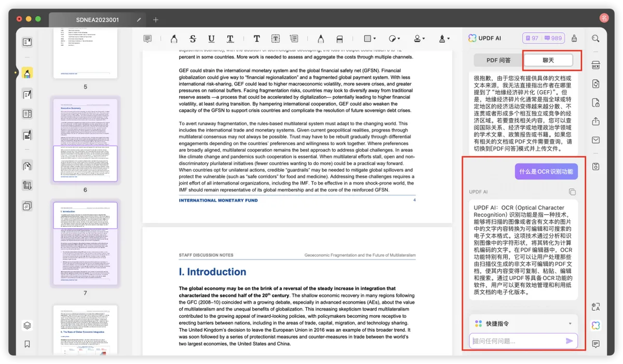The height and width of the screenshot is (364, 623).
Task: Switch to Reader mode in left sidebar
Action: pyautogui.click(x=28, y=43)
